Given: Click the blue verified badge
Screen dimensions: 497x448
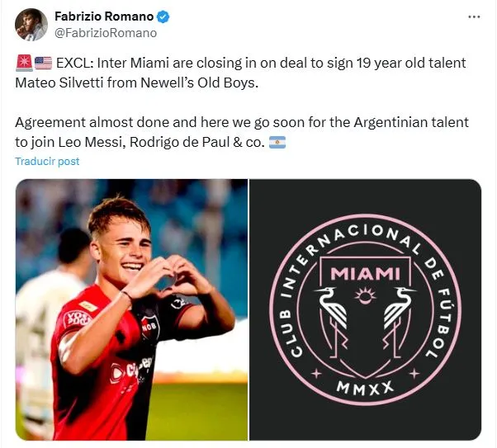Looking at the screenshot, I should click(x=163, y=17).
